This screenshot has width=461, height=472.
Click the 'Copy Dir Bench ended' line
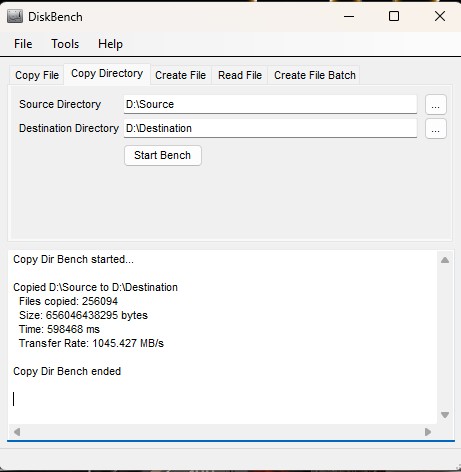67,371
